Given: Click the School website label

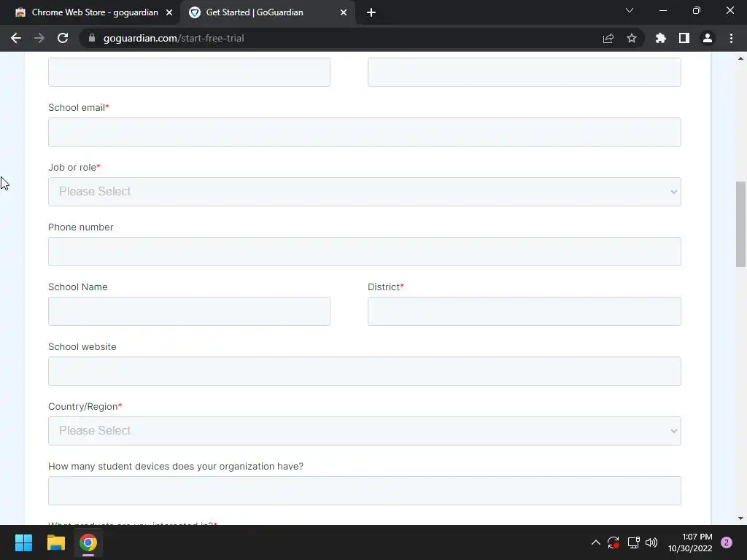Looking at the screenshot, I should click(x=82, y=346).
